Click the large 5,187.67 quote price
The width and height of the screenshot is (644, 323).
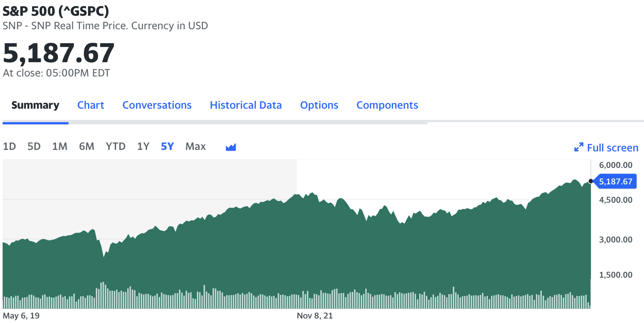coord(58,53)
